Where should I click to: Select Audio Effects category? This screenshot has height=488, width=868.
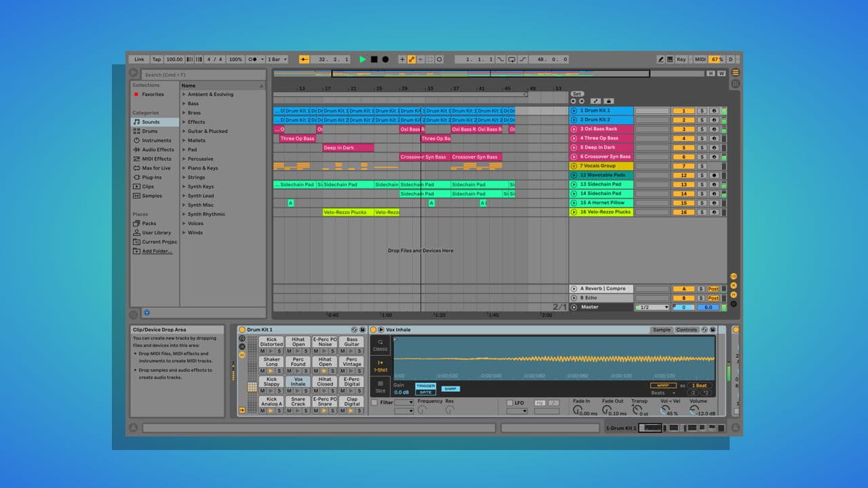point(153,150)
